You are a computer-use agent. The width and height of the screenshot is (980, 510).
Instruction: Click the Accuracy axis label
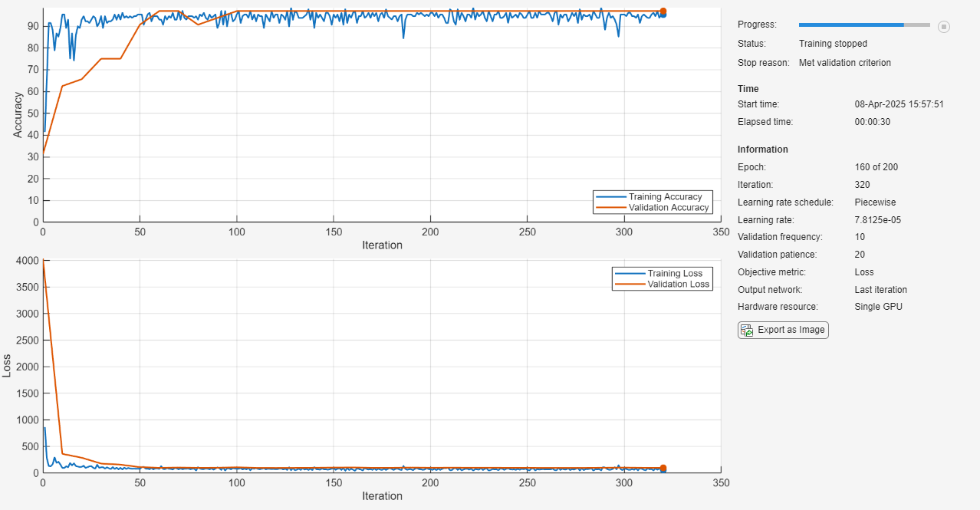(x=18, y=114)
